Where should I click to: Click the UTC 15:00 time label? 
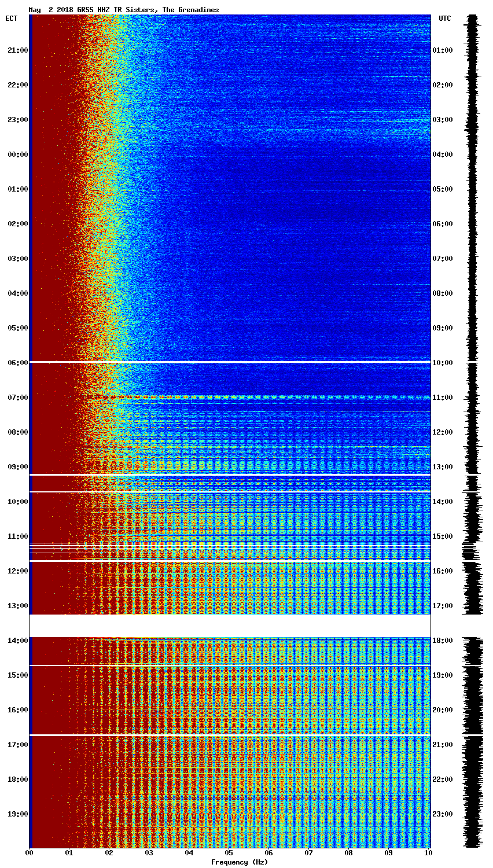(443, 536)
